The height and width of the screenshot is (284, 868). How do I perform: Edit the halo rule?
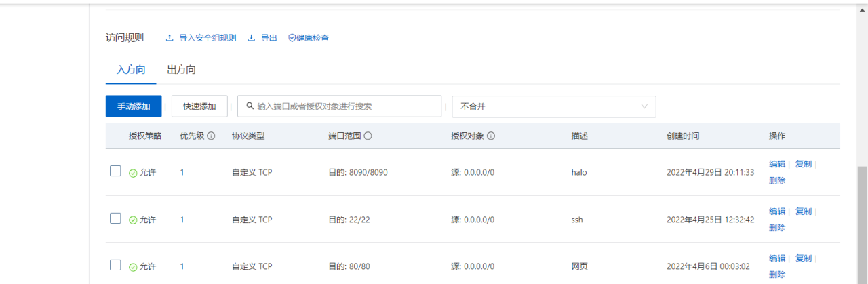click(x=777, y=164)
